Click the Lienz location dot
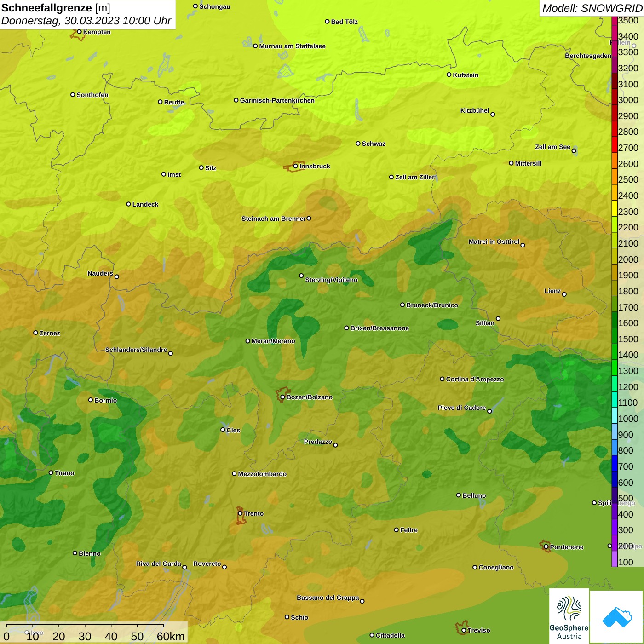The height and width of the screenshot is (644, 644). 564,294
